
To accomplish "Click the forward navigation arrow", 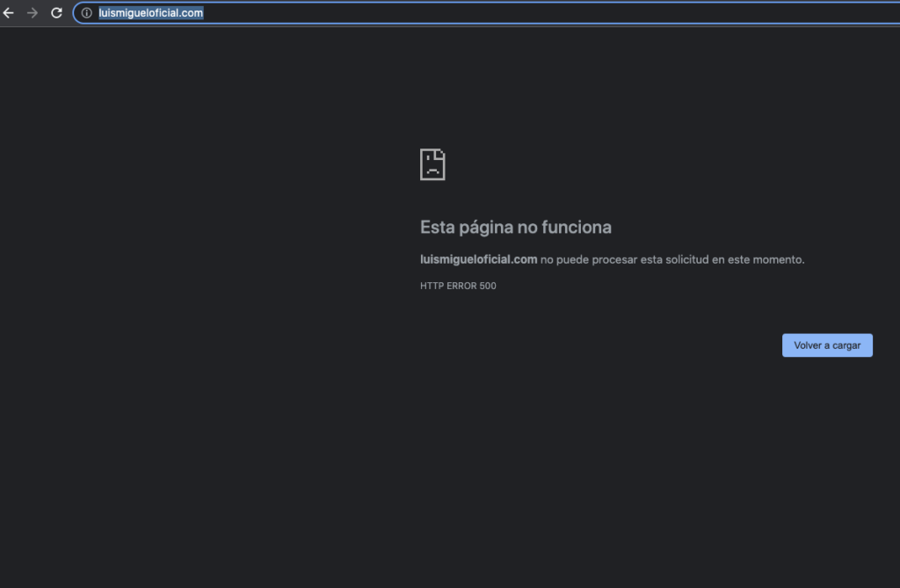I will coord(33,13).
